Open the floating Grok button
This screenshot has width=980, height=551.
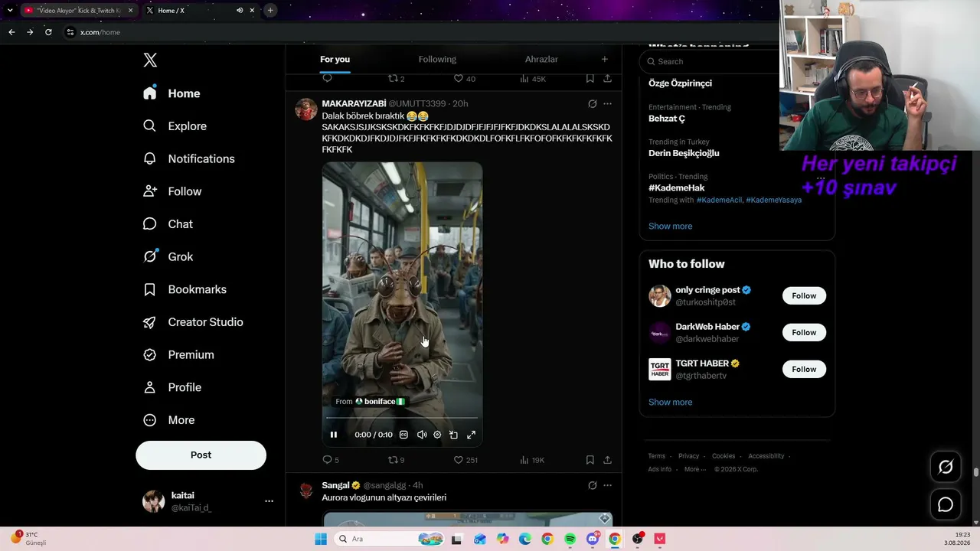point(946,467)
